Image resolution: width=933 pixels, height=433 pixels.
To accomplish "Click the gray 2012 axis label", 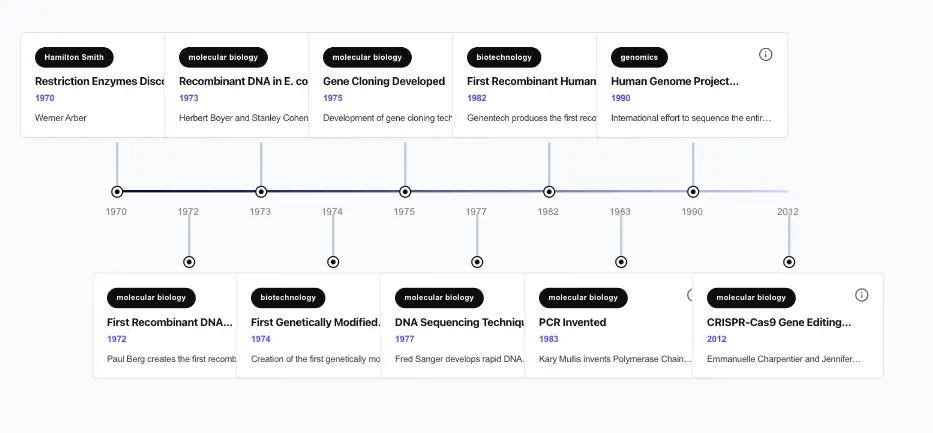I will coord(788,212).
